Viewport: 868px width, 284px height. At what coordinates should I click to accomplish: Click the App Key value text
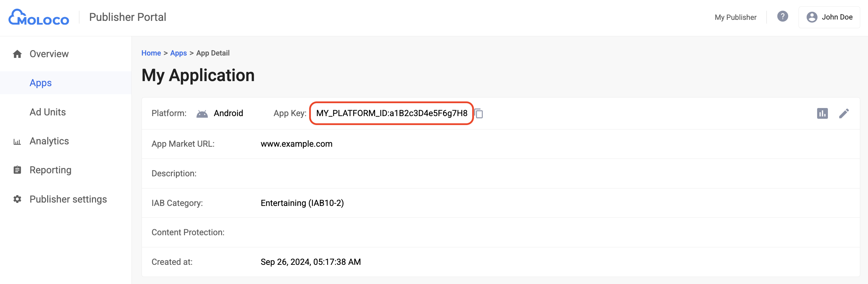coord(392,113)
